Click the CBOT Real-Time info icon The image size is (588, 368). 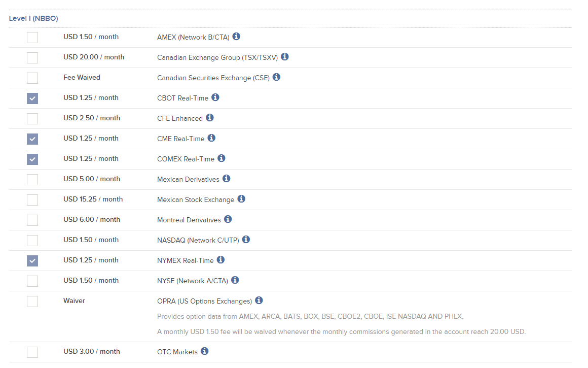215,97
